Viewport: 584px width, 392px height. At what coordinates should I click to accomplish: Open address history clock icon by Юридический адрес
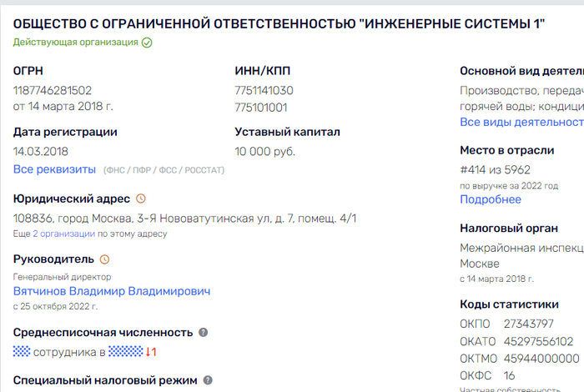(x=140, y=199)
